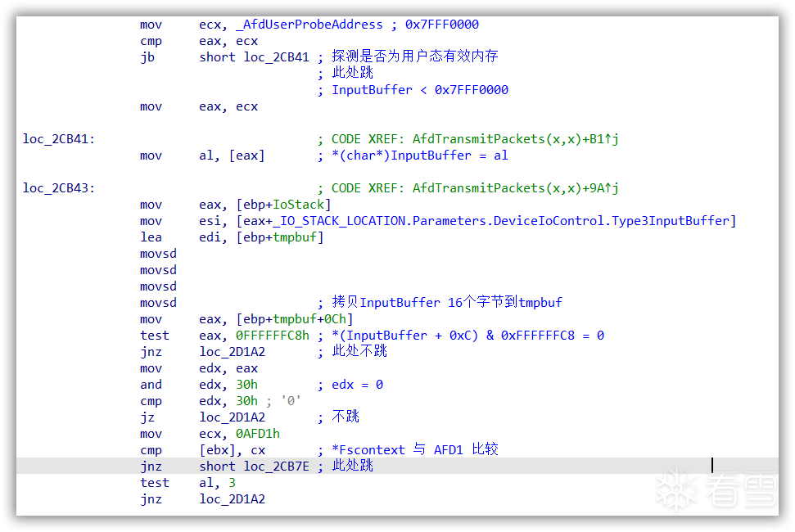
Task: Click the 'mov al, [eax]' instruction
Action: (x=202, y=156)
